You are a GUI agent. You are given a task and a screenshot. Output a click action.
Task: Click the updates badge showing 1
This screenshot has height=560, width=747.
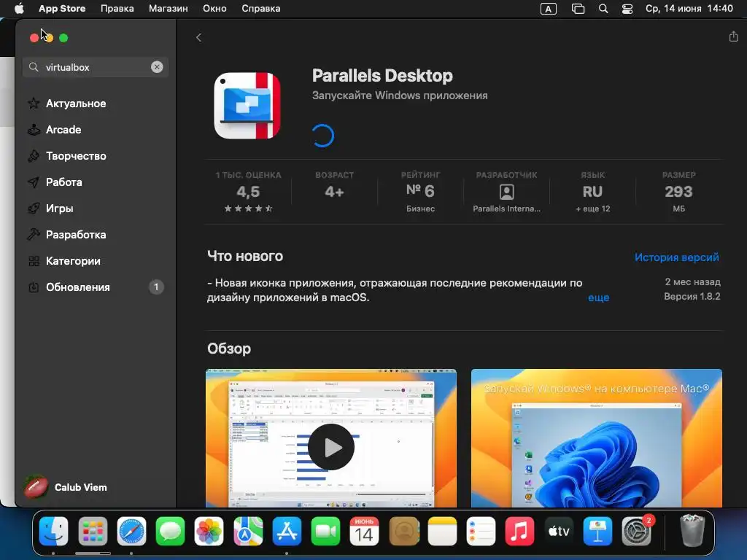point(156,287)
